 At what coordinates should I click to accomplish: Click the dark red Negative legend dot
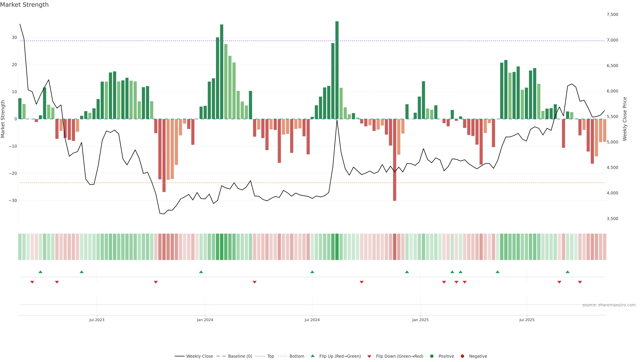click(x=462, y=356)
